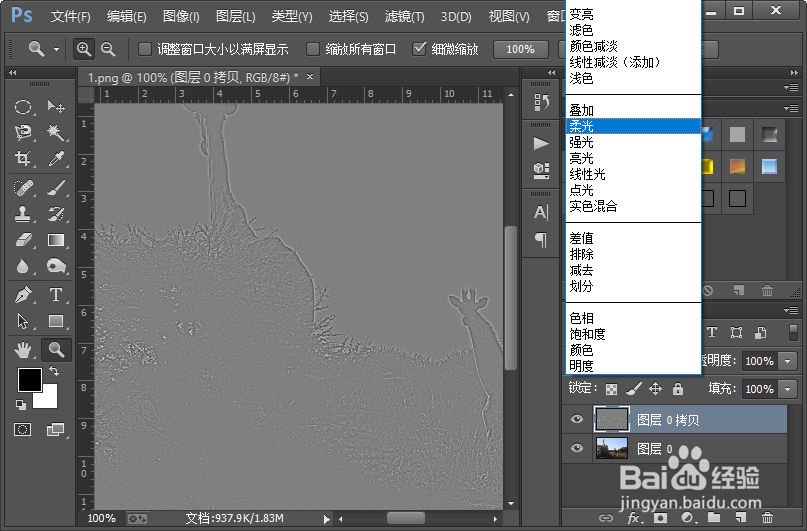Toggle lock transparent pixels

coord(611,389)
